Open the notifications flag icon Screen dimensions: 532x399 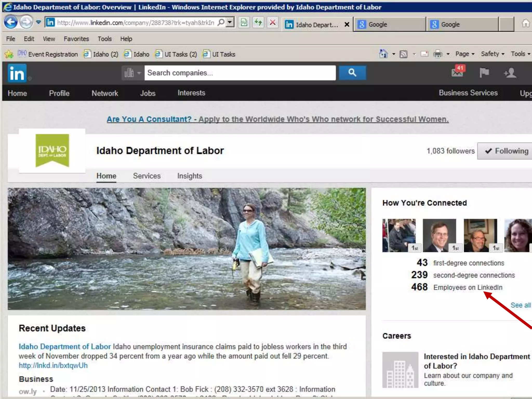click(484, 73)
